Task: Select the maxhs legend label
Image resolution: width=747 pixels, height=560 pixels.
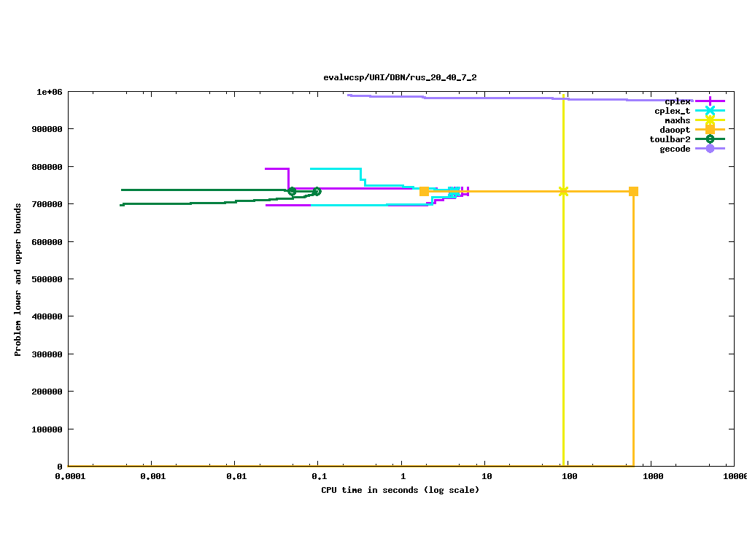Action: [x=677, y=120]
